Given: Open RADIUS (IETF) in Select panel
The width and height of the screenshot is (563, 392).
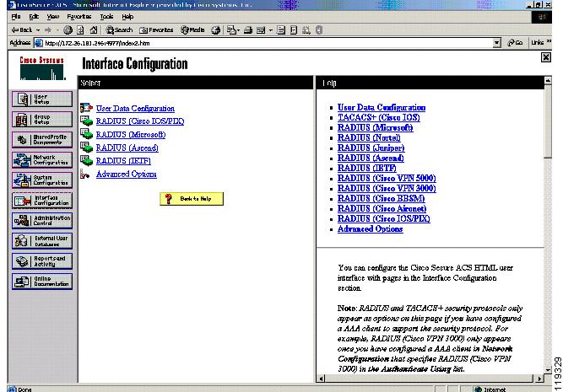Looking at the screenshot, I should [x=123, y=161].
